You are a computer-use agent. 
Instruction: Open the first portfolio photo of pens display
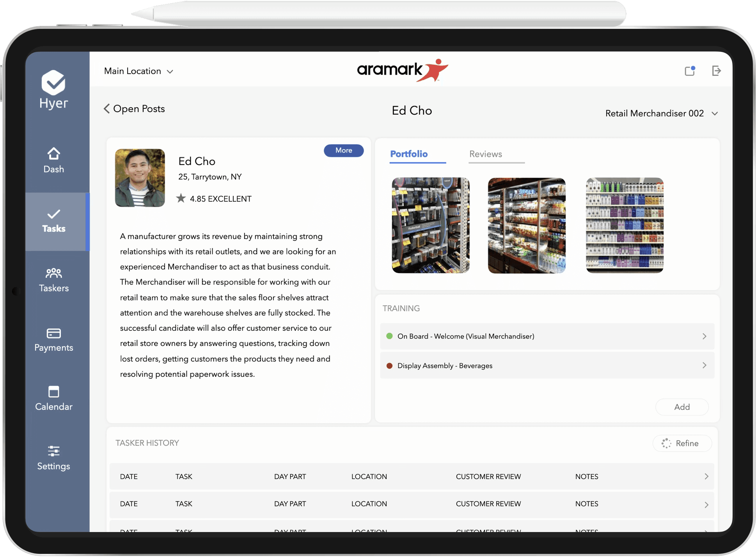pyautogui.click(x=431, y=225)
